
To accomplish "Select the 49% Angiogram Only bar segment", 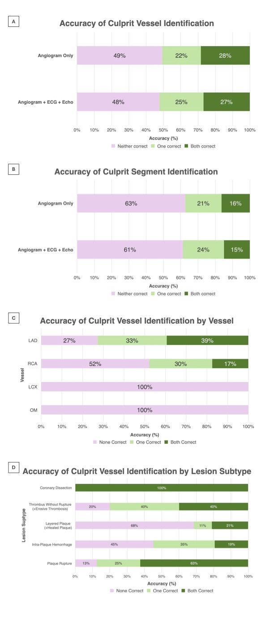I will point(120,56).
